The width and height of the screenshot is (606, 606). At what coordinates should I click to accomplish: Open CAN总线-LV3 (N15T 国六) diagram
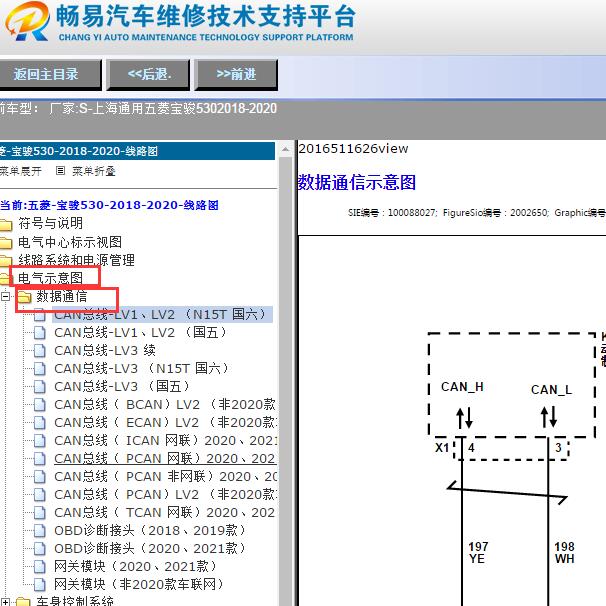click(142, 368)
